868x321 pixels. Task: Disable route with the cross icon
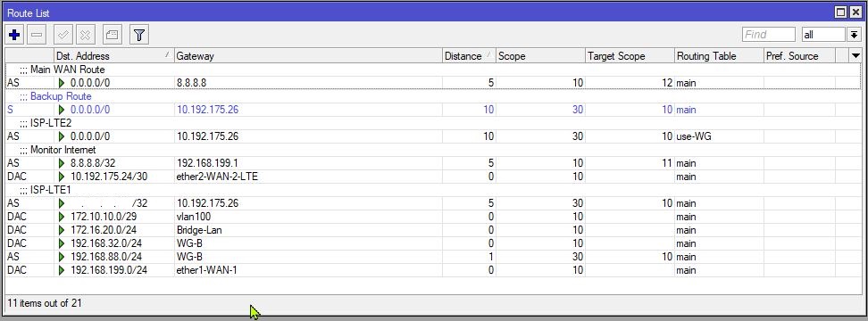[x=85, y=35]
